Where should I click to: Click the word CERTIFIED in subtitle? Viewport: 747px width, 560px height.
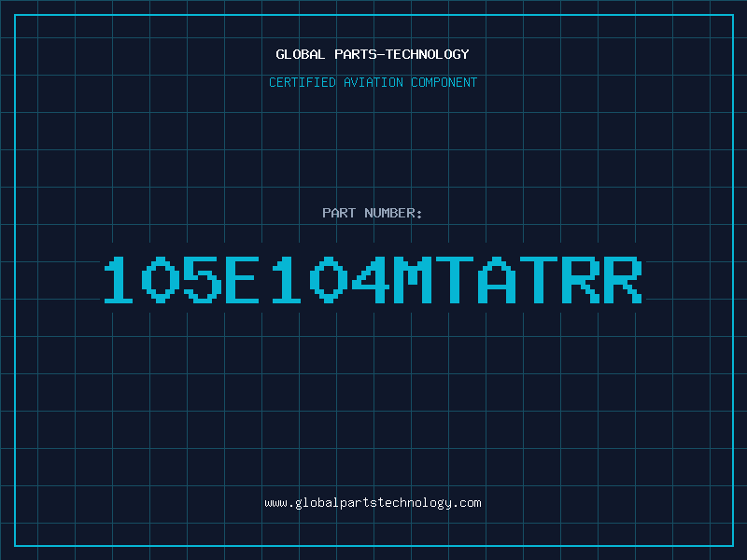pos(302,82)
